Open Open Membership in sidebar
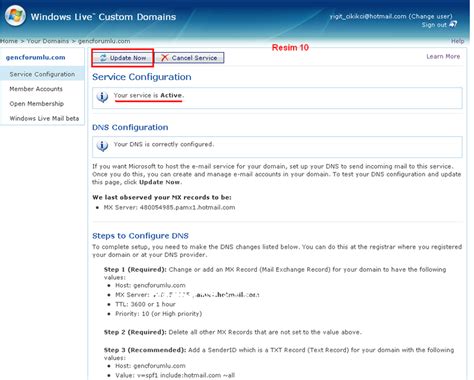Image resolution: width=474 pixels, height=380 pixels. pyautogui.click(x=37, y=104)
